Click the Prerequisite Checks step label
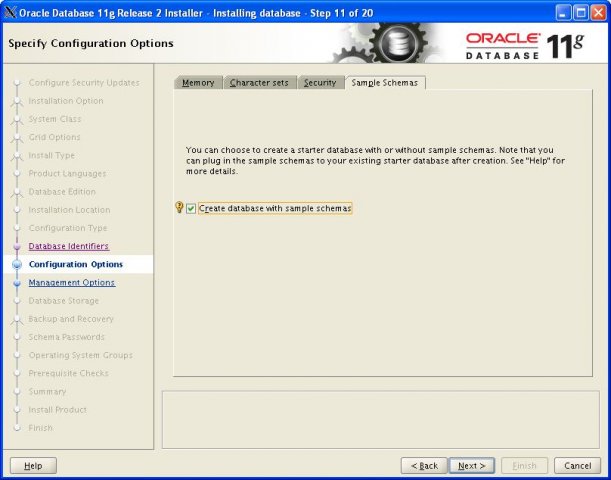 pyautogui.click(x=69, y=373)
